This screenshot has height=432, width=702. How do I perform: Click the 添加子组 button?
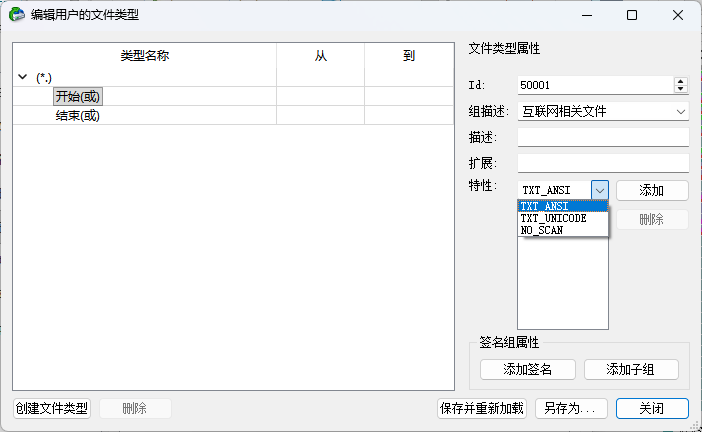[x=631, y=369]
